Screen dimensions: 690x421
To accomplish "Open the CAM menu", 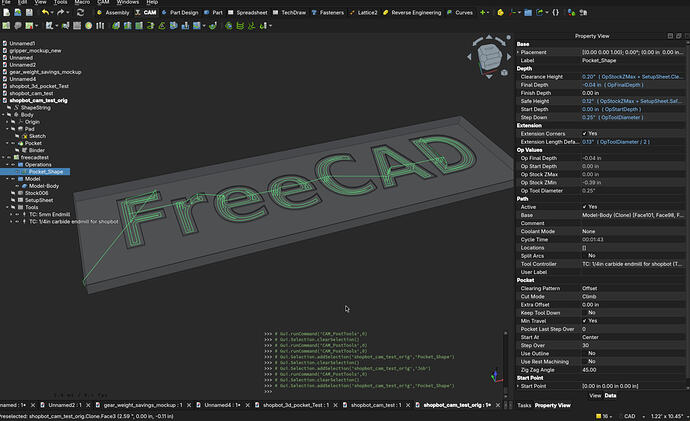I will 103,2.
